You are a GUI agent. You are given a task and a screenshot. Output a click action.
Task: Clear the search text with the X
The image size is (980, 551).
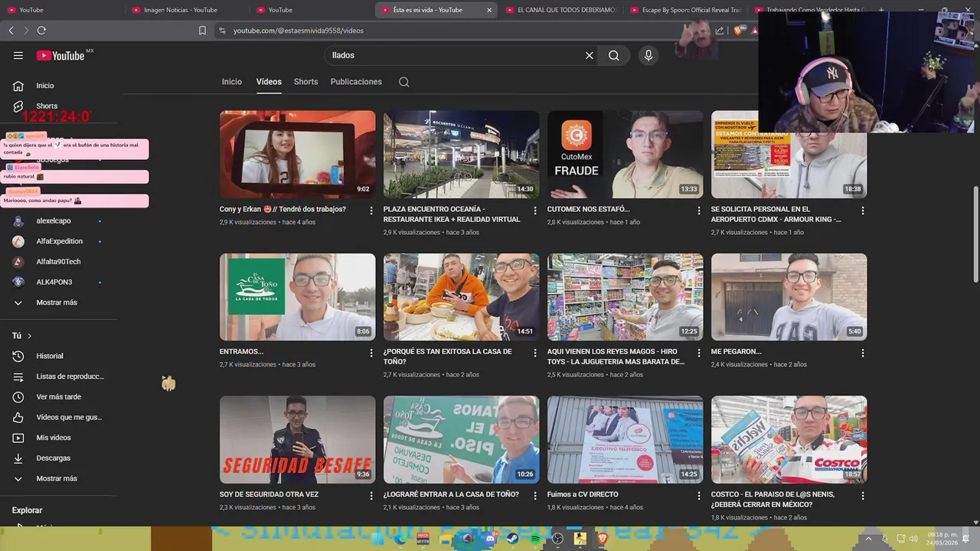click(x=590, y=55)
